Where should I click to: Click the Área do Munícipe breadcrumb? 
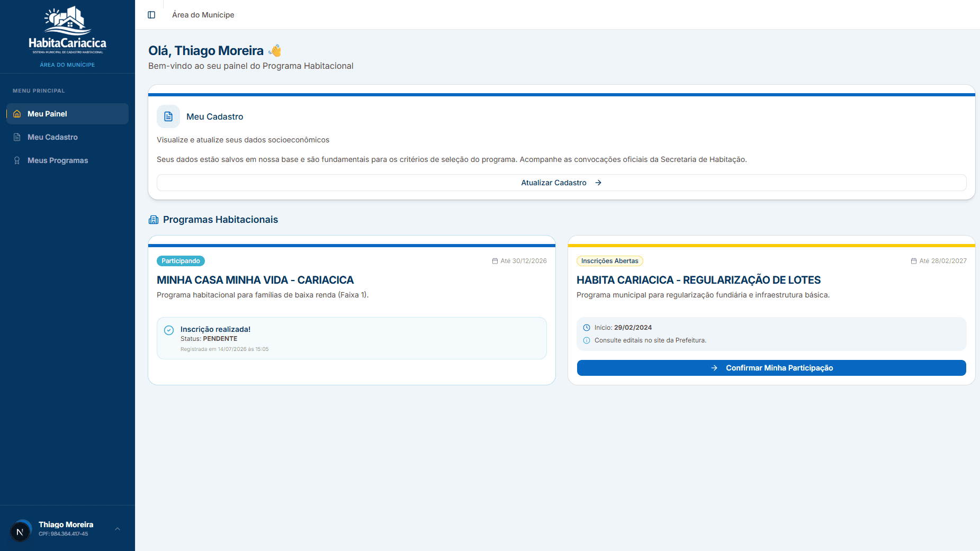coord(203,15)
